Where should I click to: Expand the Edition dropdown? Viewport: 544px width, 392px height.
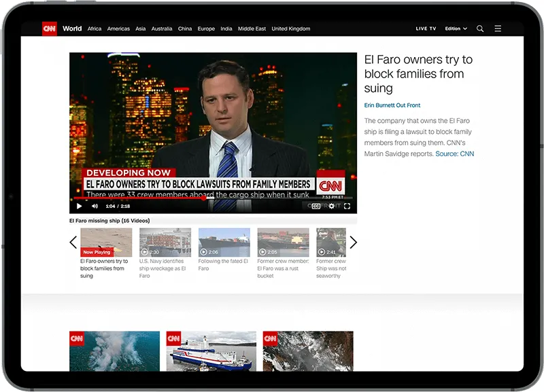[x=456, y=29]
